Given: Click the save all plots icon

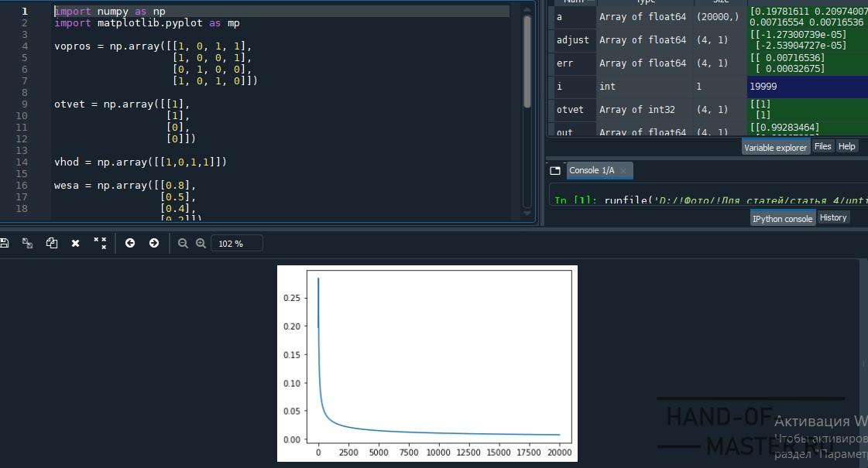Looking at the screenshot, I should click(27, 243).
